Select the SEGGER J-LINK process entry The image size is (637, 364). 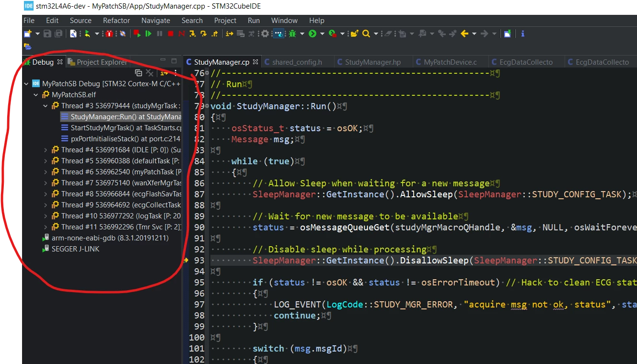click(x=71, y=249)
